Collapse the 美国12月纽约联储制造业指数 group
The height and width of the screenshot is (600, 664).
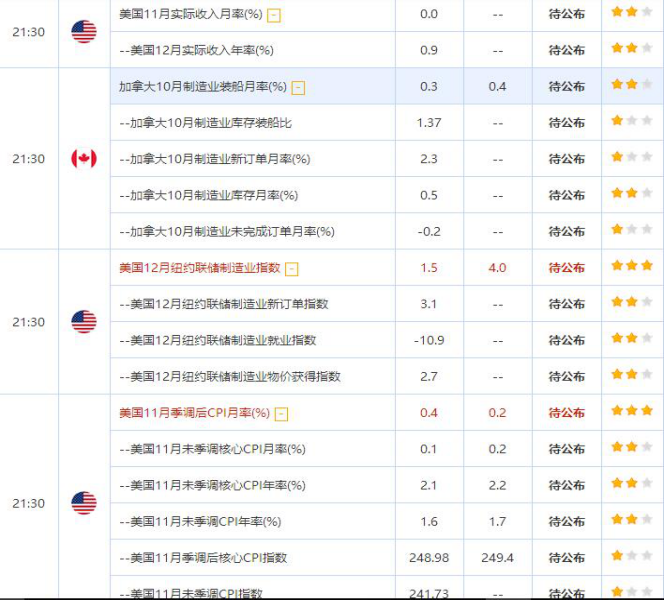point(291,268)
